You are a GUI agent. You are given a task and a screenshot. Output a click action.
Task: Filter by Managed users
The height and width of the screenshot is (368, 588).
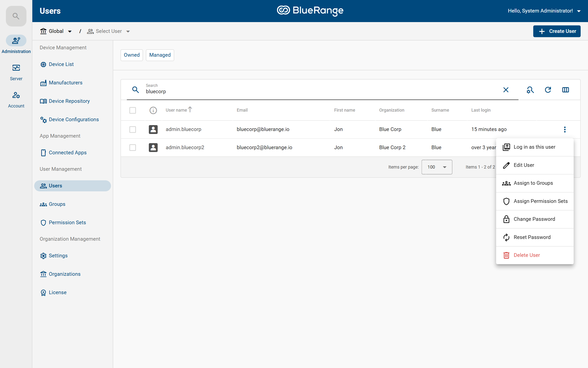click(160, 55)
